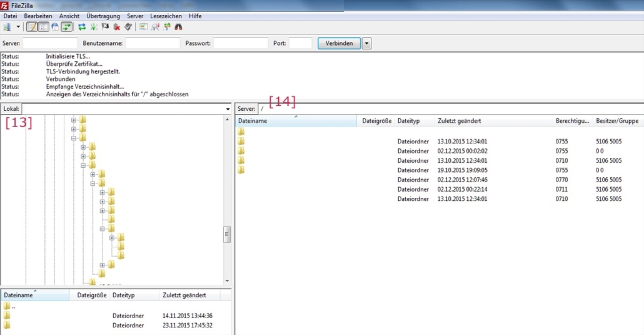Click the local tree scrollbar thumb

226,234
